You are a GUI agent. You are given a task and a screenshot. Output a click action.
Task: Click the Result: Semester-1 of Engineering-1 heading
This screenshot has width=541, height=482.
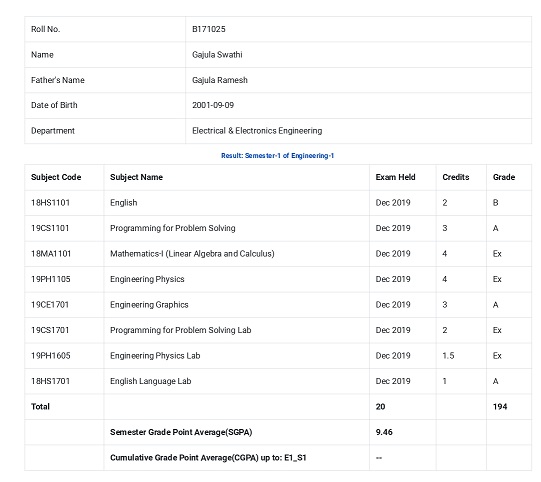277,156
